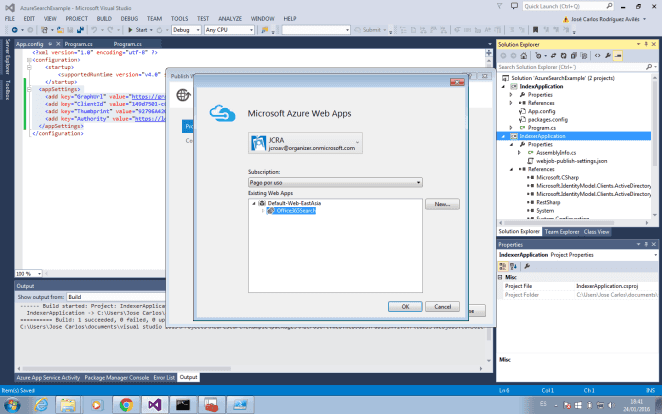This screenshot has width=662, height=414.
Task: Switch to Error List tab
Action: [164, 378]
